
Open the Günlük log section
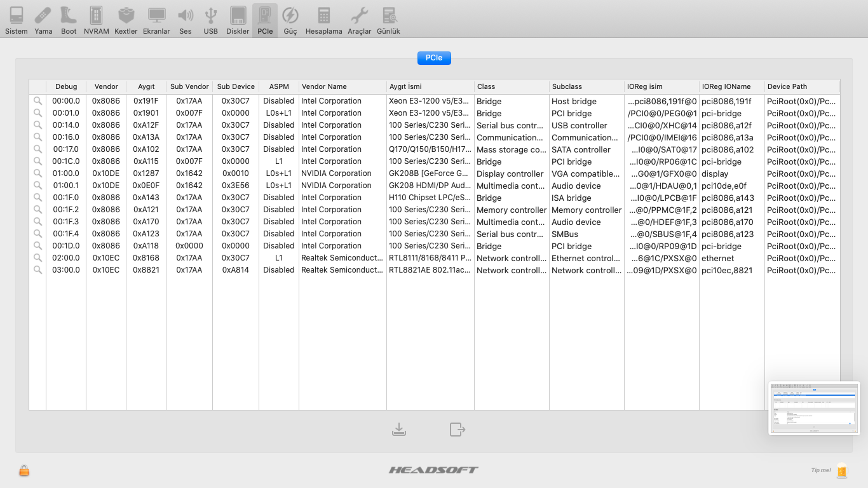(388, 20)
